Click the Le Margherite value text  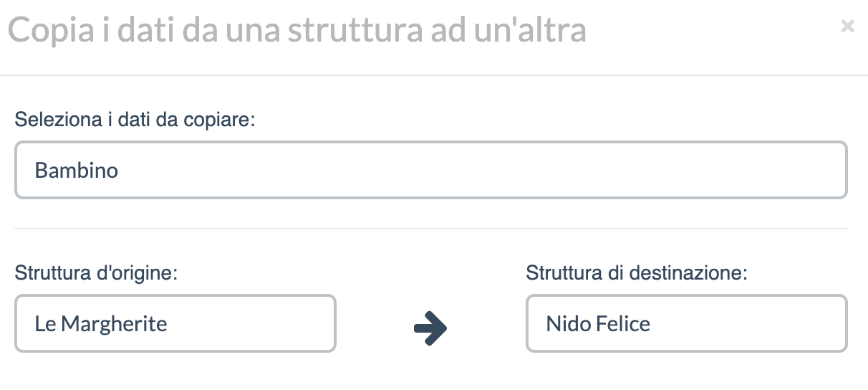(101, 324)
